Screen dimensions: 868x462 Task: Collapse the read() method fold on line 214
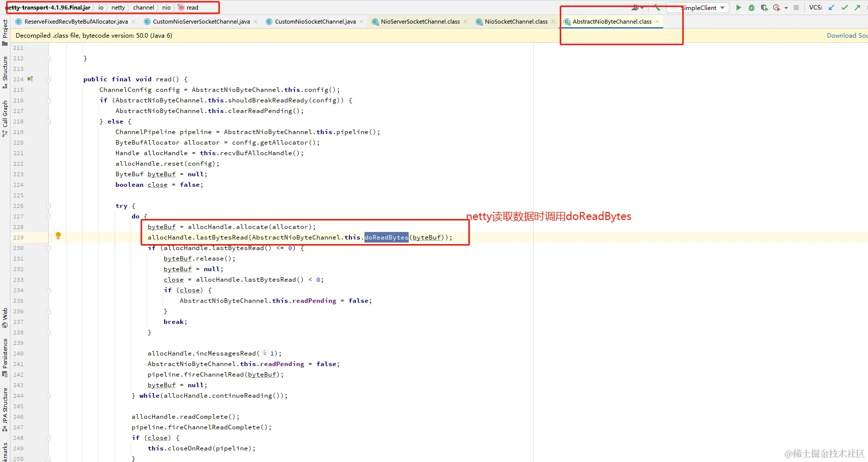click(49, 79)
